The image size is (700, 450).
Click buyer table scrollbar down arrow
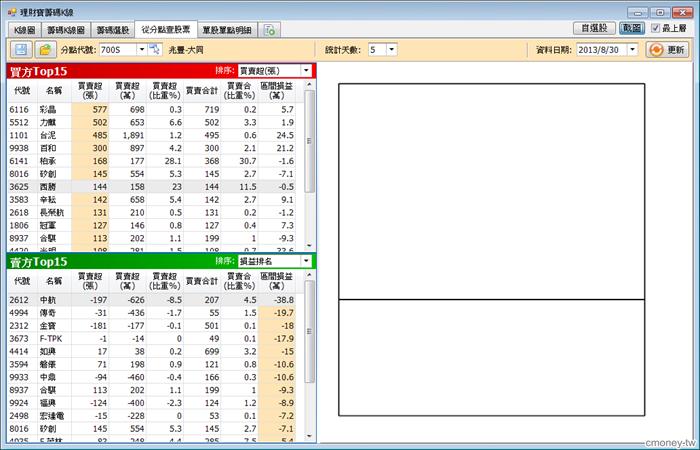pos(309,246)
